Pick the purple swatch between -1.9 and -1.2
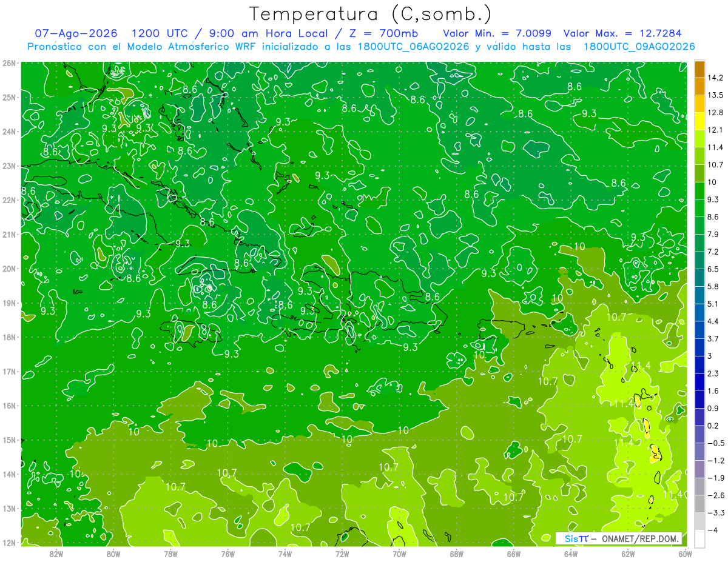This screenshot has height=562, width=728. pyautogui.click(x=699, y=469)
